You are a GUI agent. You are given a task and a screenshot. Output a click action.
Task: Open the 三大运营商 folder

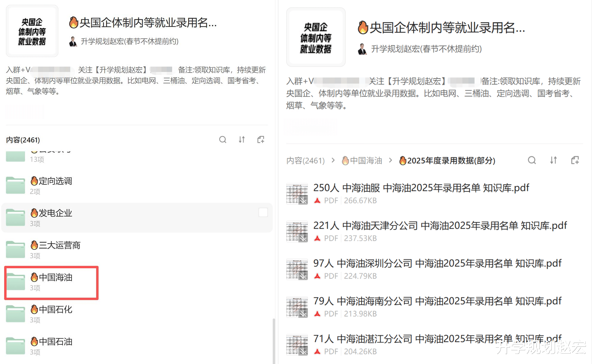point(60,245)
